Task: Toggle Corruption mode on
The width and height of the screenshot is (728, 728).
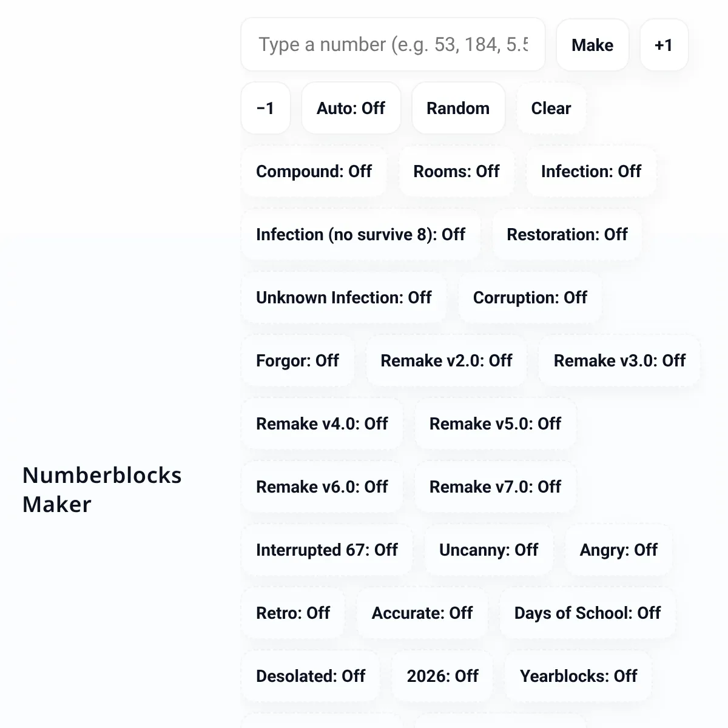Action: point(530,298)
